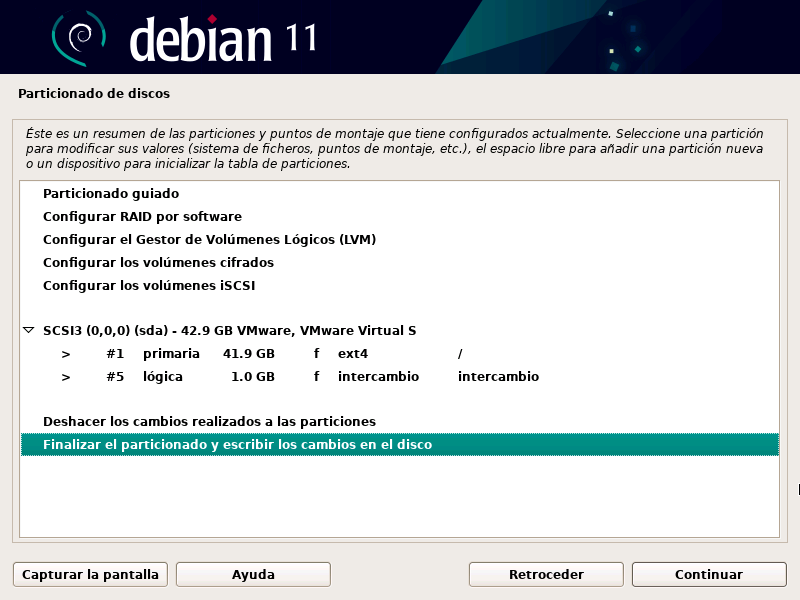Click the arrow beside partition #1
The height and width of the screenshot is (600, 800).
[66, 354]
